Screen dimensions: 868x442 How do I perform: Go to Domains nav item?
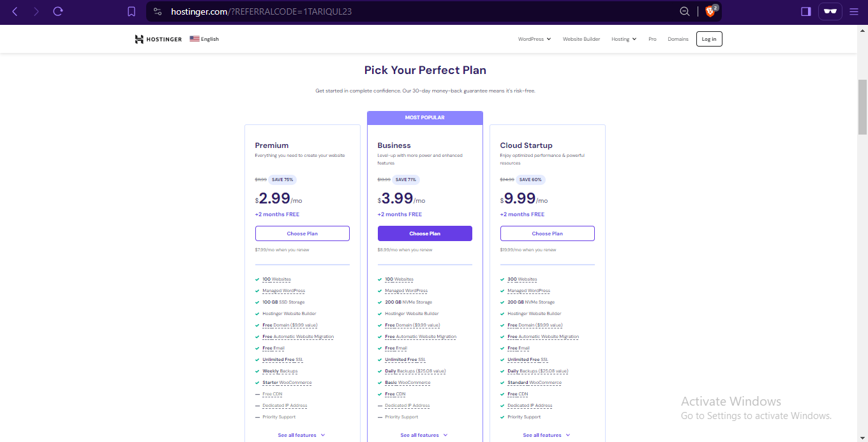point(678,39)
